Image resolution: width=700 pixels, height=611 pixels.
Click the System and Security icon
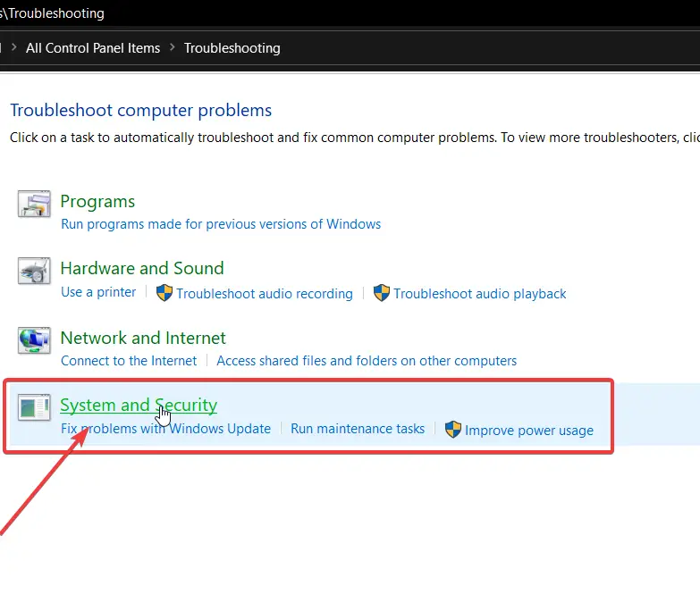(34, 406)
